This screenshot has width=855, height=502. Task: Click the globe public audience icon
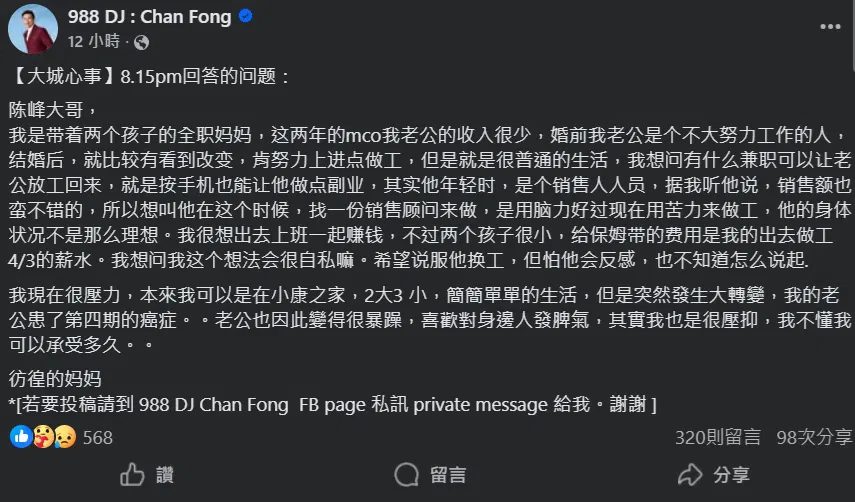pyautogui.click(x=141, y=42)
